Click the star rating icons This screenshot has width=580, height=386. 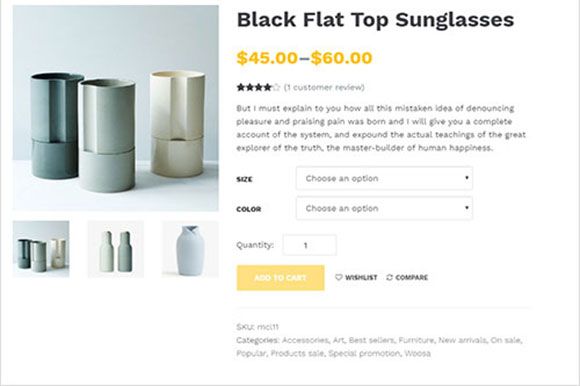point(259,88)
